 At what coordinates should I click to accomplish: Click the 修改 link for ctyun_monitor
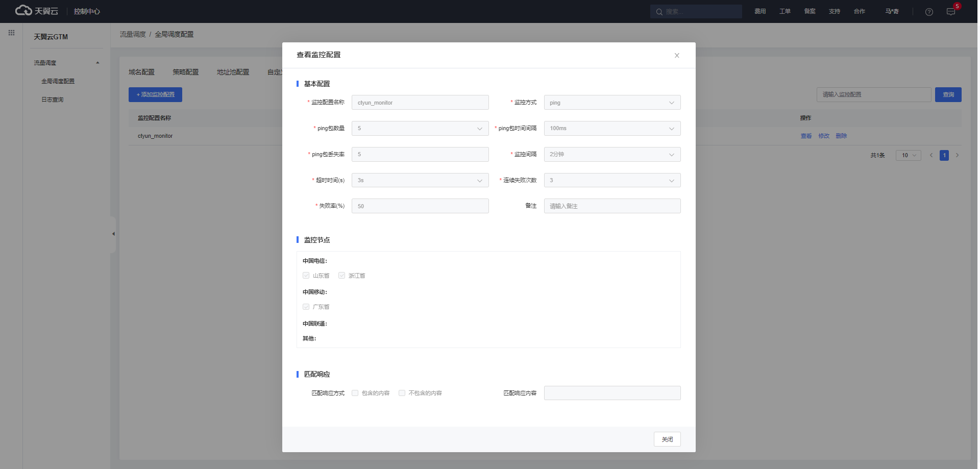824,136
